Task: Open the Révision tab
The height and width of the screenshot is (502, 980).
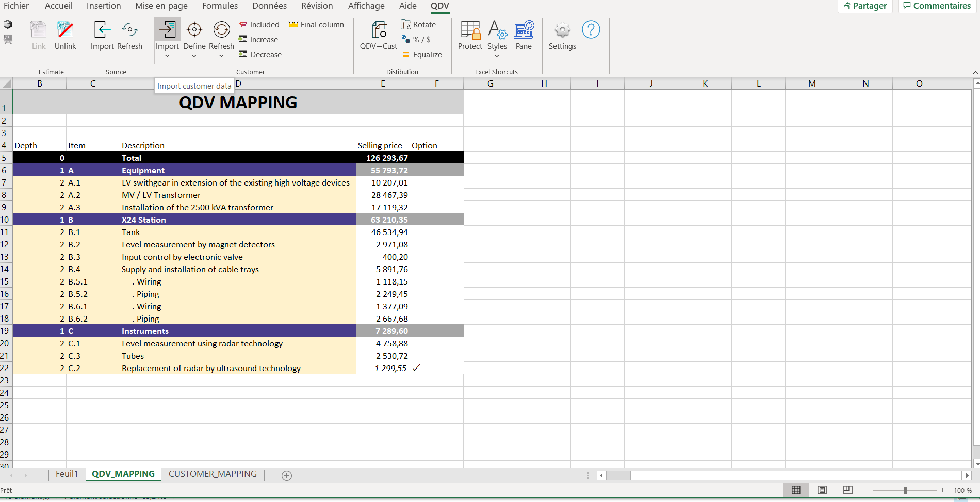Action: (x=317, y=6)
